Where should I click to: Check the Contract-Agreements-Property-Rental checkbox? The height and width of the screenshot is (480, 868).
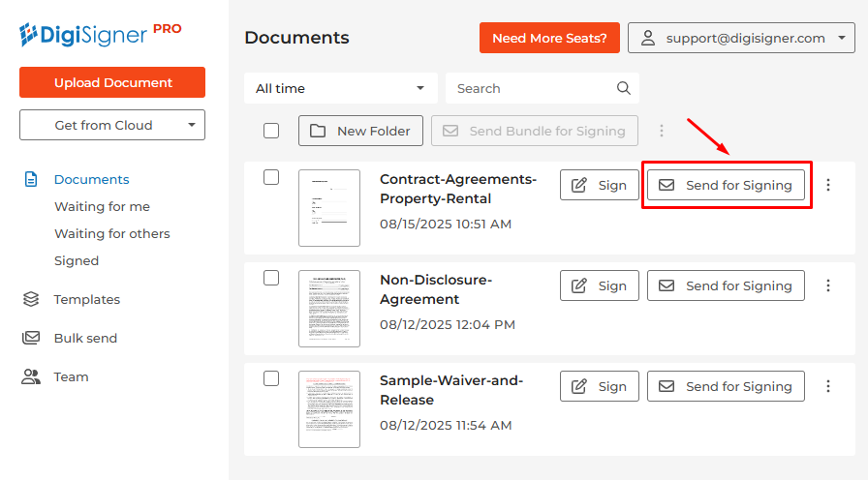click(x=271, y=177)
